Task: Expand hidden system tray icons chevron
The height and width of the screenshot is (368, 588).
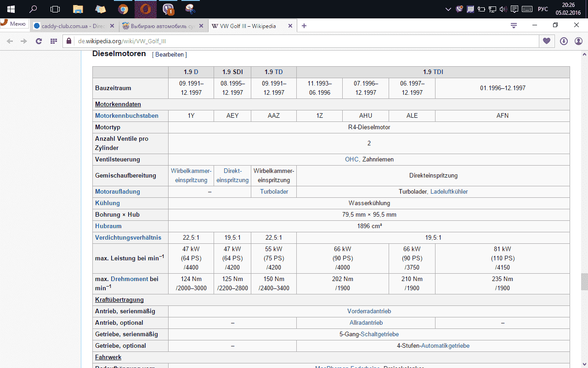Action: click(x=449, y=9)
